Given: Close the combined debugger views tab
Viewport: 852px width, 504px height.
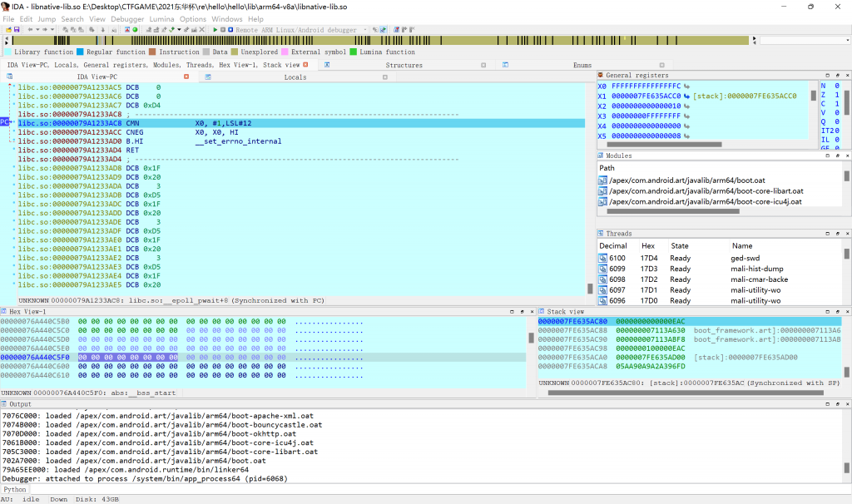Looking at the screenshot, I should 305,65.
